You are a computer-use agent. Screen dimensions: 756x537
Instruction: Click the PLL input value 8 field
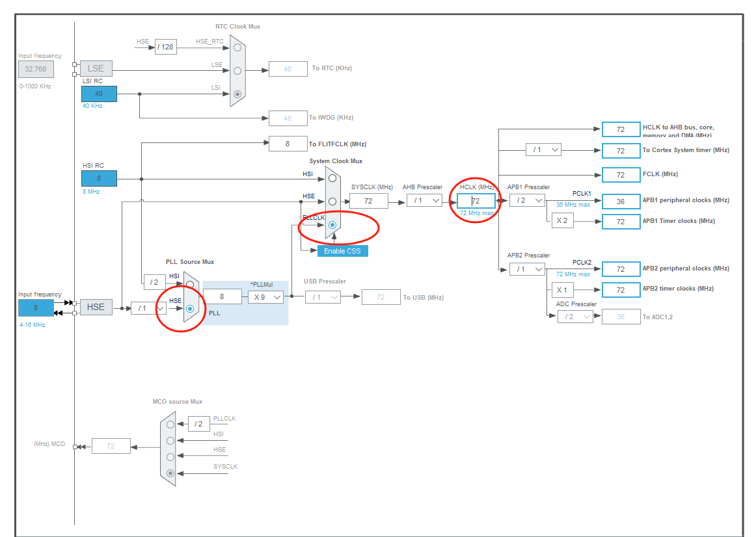(x=223, y=296)
